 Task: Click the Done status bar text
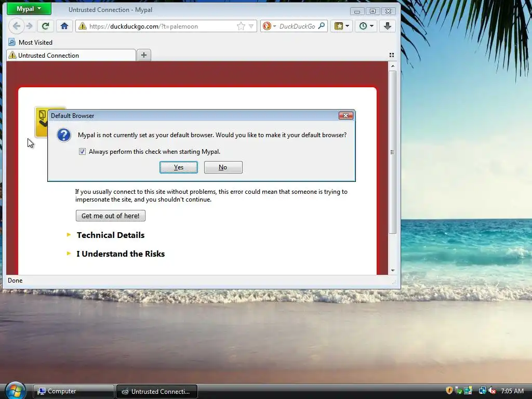15,281
